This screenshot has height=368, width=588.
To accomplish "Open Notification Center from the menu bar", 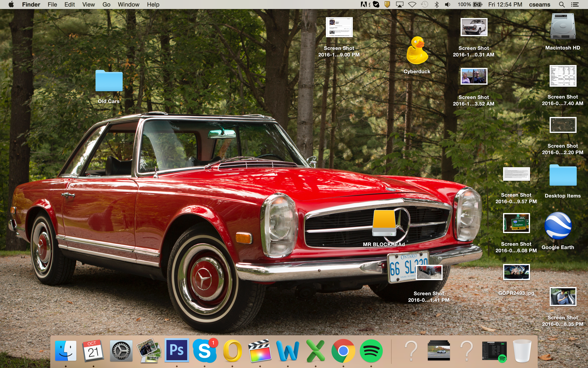I will [575, 4].
